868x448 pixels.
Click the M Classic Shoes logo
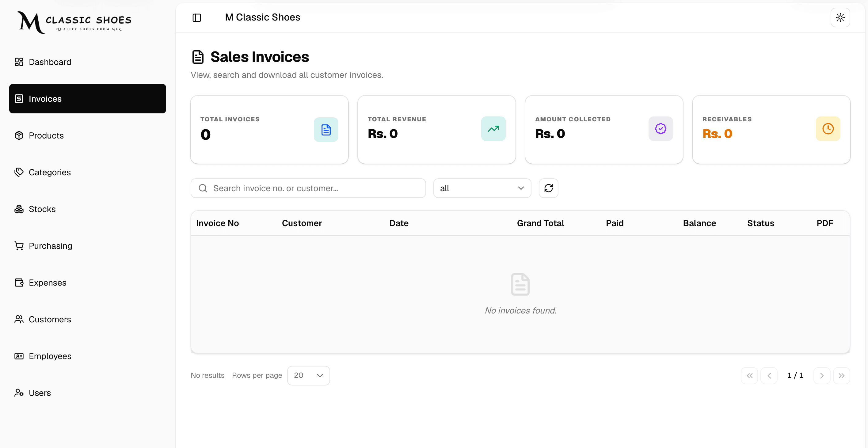74,22
